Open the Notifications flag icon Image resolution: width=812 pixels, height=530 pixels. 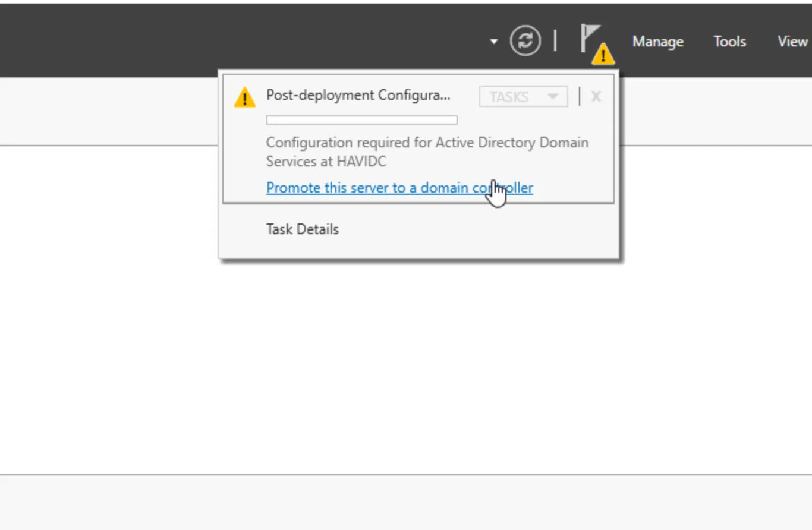click(590, 39)
